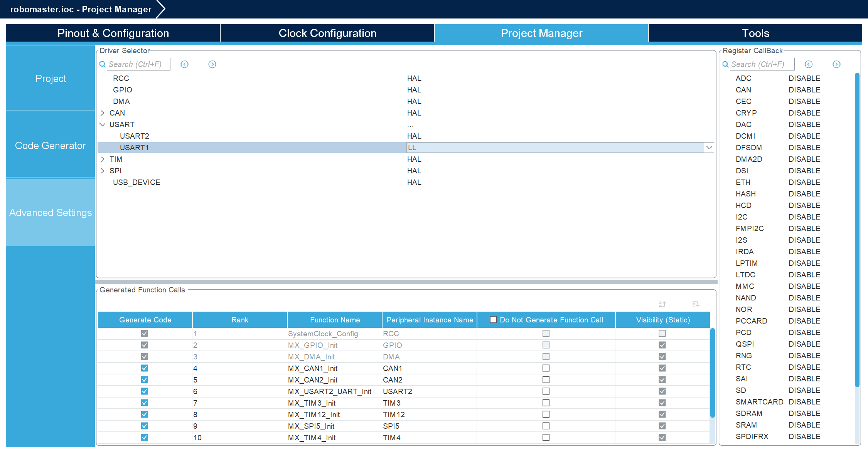Click previous result arrow in Register CallBack
This screenshot has width=868, height=453.
pos(809,64)
